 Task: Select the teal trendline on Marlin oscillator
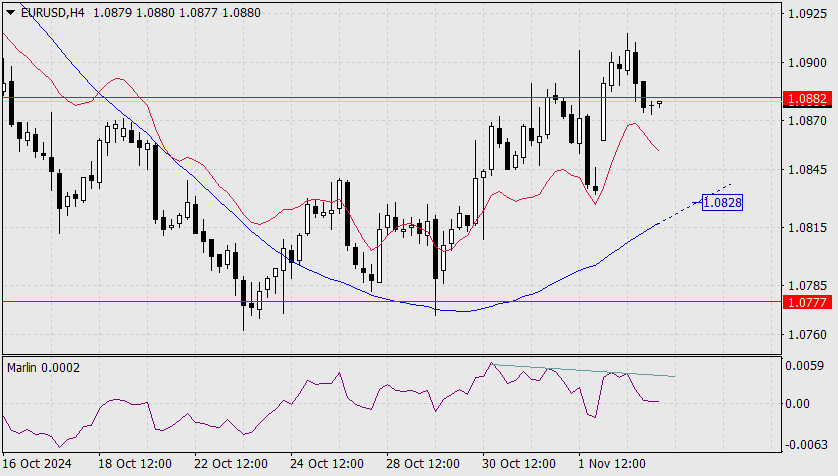click(584, 370)
